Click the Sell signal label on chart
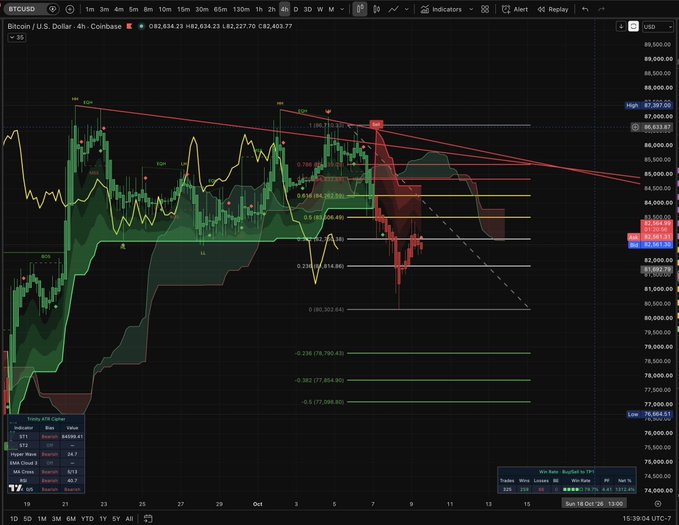679x525 pixels. [x=376, y=124]
